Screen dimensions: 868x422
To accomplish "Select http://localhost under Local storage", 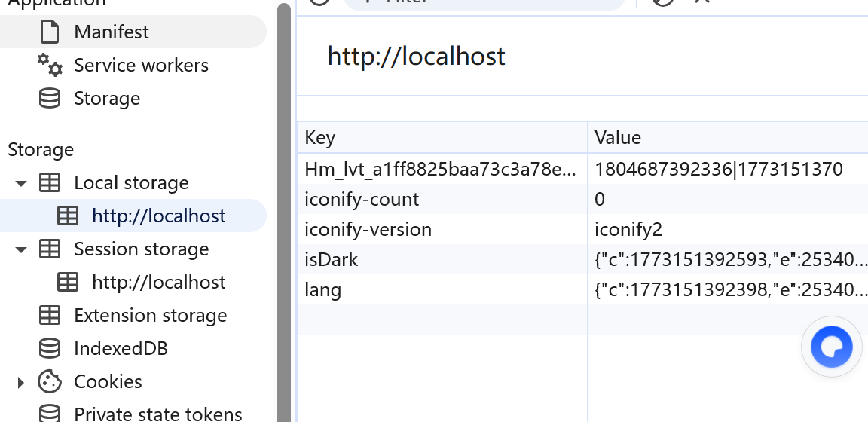I will click(158, 216).
